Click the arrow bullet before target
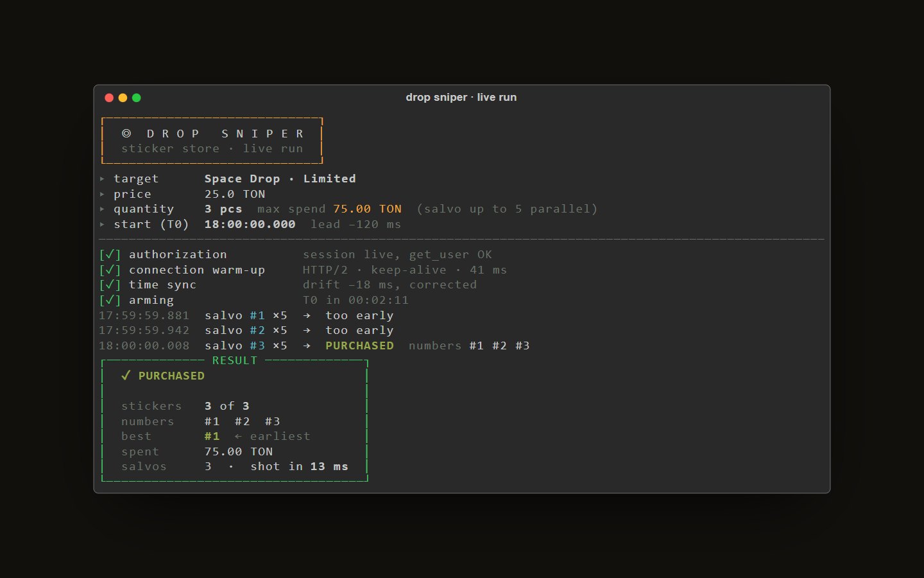This screenshot has width=924, height=578. (102, 179)
